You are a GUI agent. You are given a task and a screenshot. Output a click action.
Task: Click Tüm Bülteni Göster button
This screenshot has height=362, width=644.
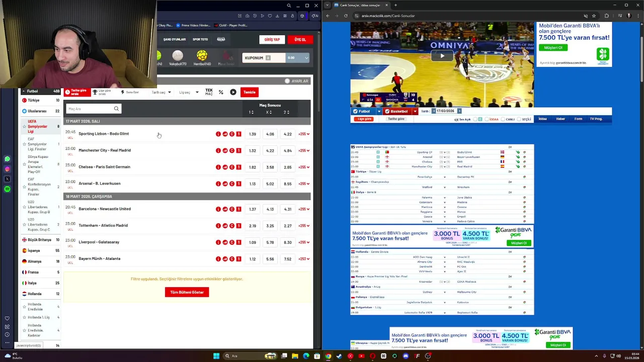tap(187, 292)
